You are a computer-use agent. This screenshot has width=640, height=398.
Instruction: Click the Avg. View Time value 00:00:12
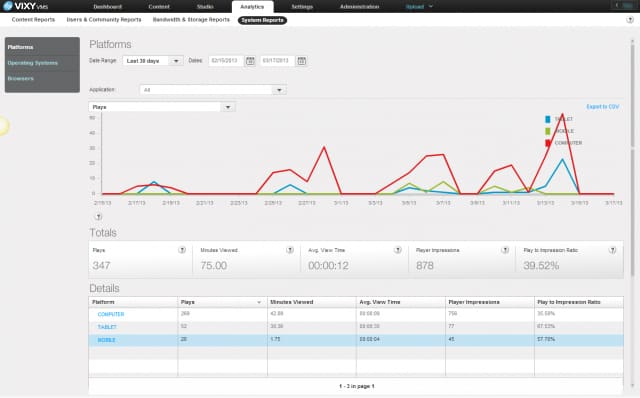coord(328,266)
